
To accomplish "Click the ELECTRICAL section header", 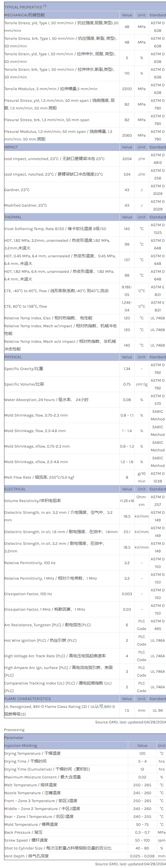I will pos(15,489).
